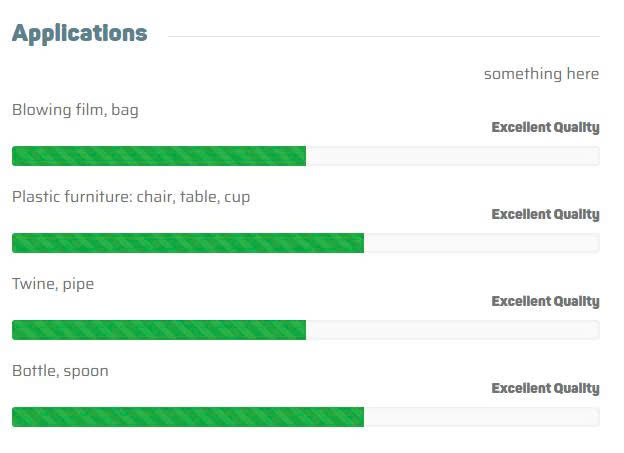Click the green fill of Bottle, spoon bar

point(187,417)
